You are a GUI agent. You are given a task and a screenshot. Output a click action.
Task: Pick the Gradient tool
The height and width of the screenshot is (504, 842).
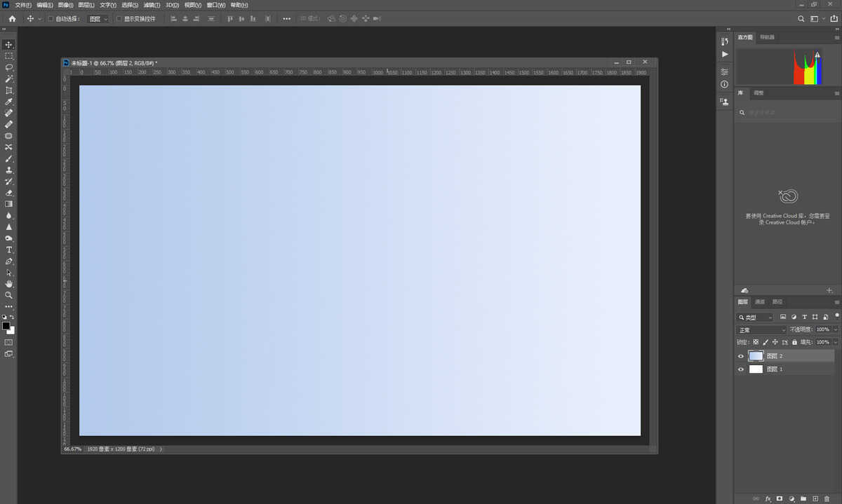tap(9, 204)
